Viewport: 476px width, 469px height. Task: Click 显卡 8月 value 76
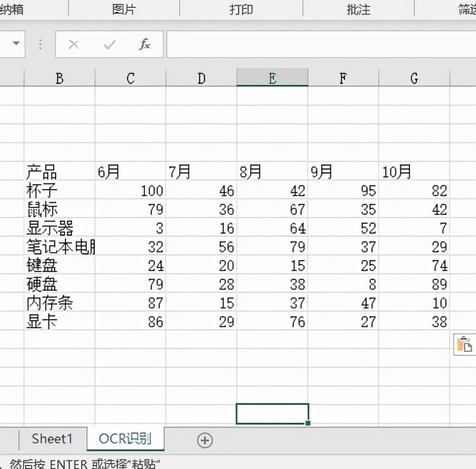(272, 321)
